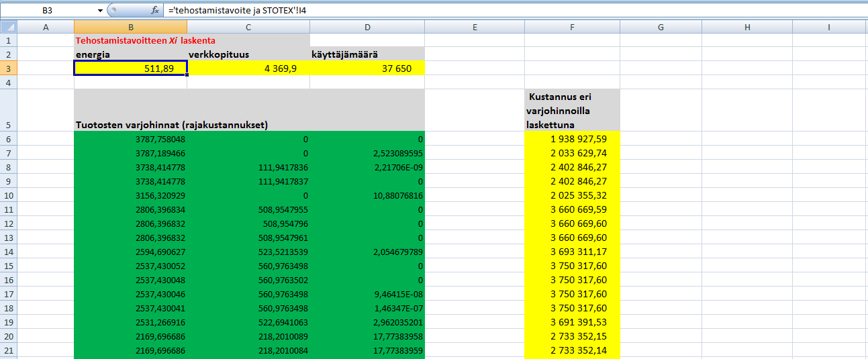Viewport: 868px width, 359px height.
Task: Open the Name Box dropdown arrow
Action: (101, 11)
